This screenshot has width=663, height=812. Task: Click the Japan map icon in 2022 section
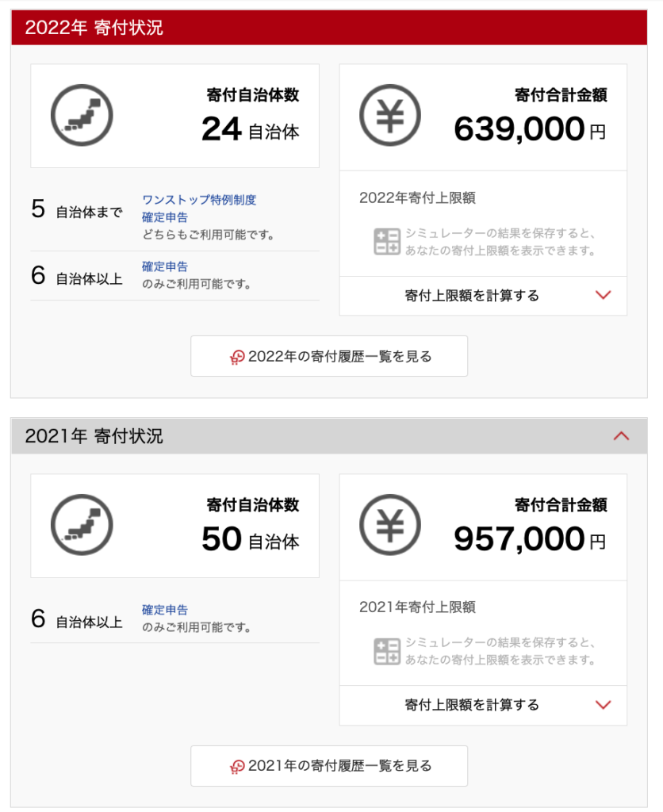[x=82, y=115]
